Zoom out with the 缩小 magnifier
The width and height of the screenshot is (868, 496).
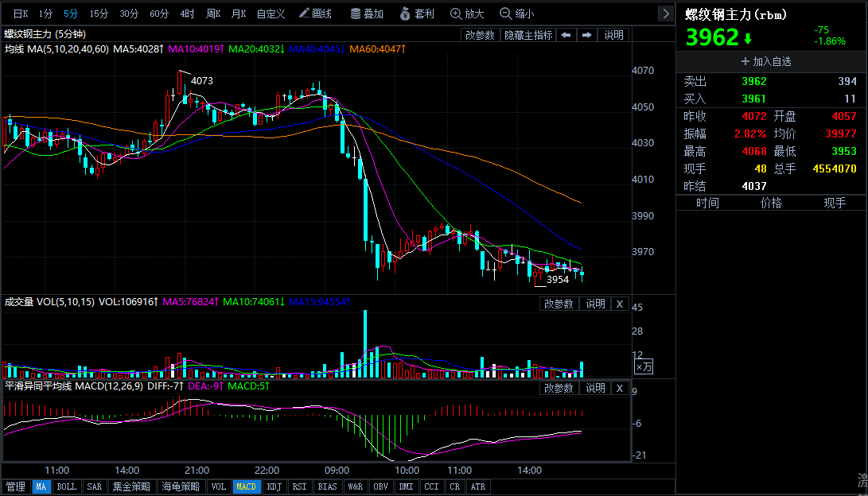516,14
